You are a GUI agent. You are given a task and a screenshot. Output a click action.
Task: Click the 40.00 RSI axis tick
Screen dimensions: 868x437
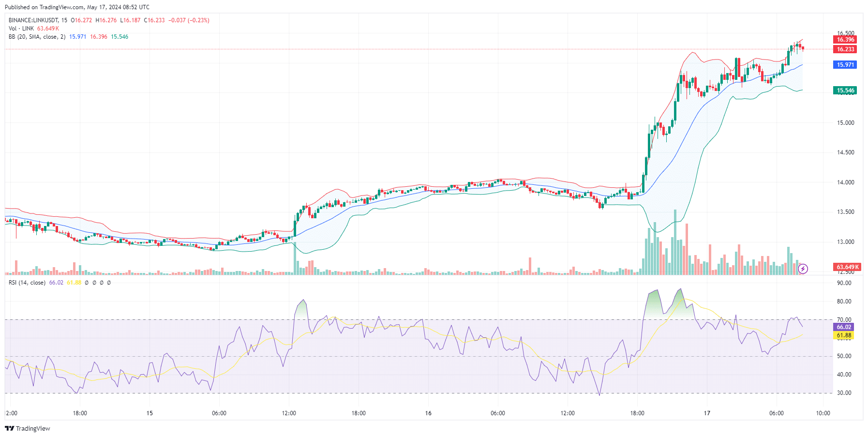tap(844, 375)
